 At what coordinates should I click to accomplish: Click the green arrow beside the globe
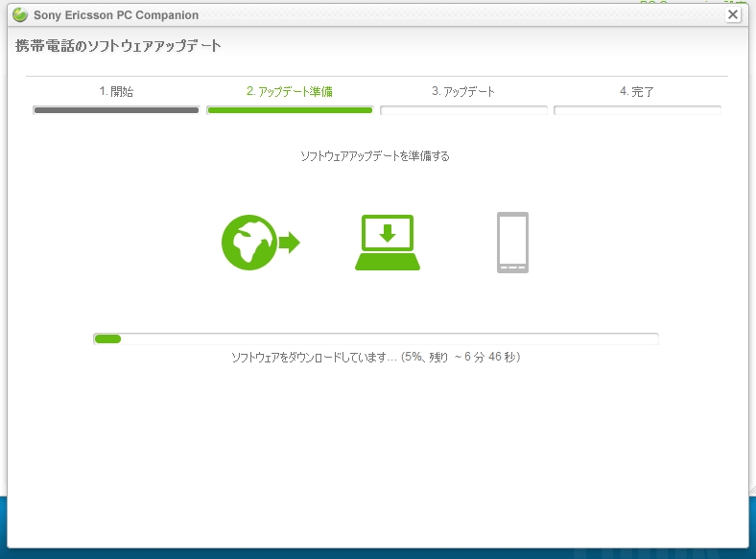pyautogui.click(x=289, y=243)
